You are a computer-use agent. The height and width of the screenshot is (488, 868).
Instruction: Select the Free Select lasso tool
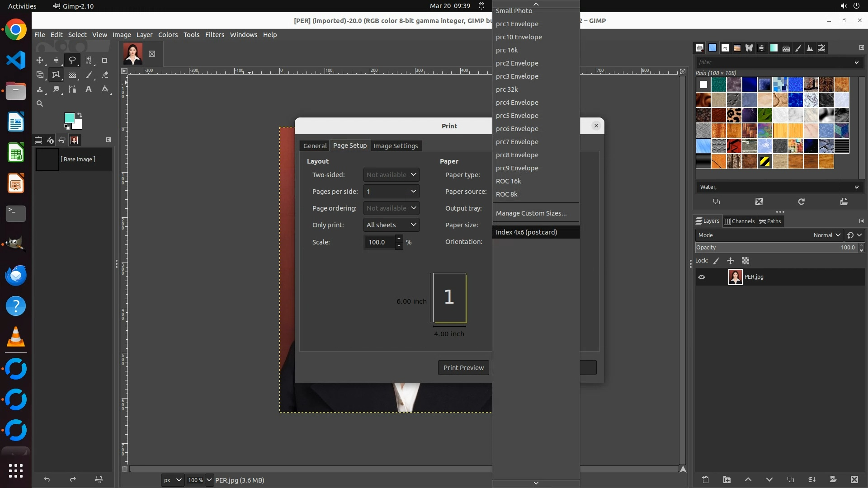(72, 60)
